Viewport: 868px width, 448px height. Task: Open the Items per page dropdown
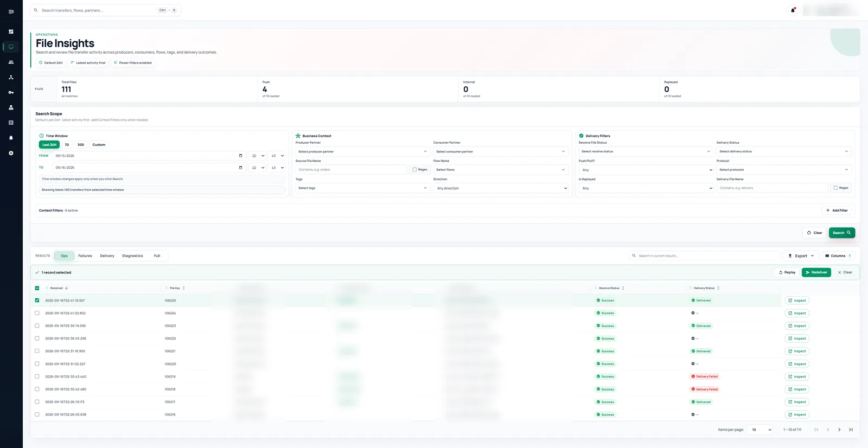click(761, 430)
